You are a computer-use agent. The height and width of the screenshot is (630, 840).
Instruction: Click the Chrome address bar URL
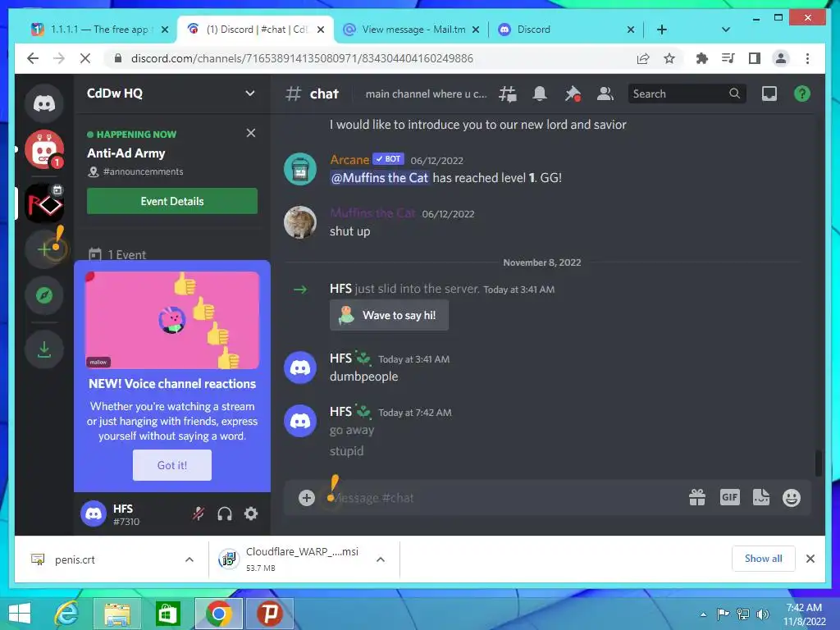(302, 58)
